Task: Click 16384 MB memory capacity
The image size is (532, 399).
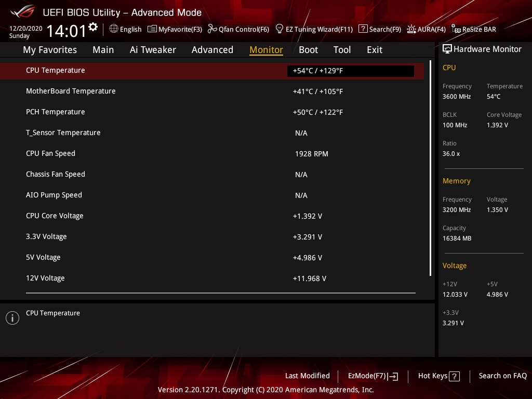Action: 457,238
